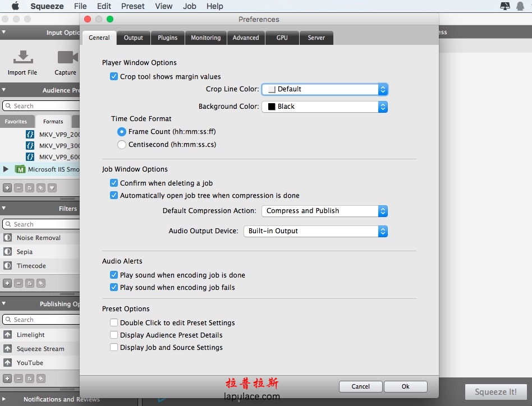The height and width of the screenshot is (406, 532).
Task: Select Frame Count time code format
Action: [x=121, y=131]
